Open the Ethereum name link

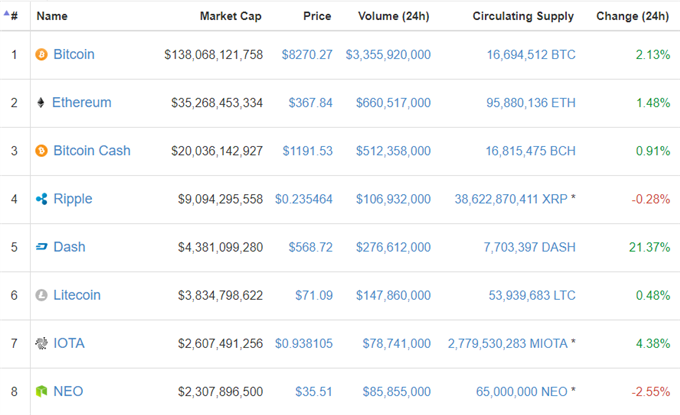[x=82, y=102]
